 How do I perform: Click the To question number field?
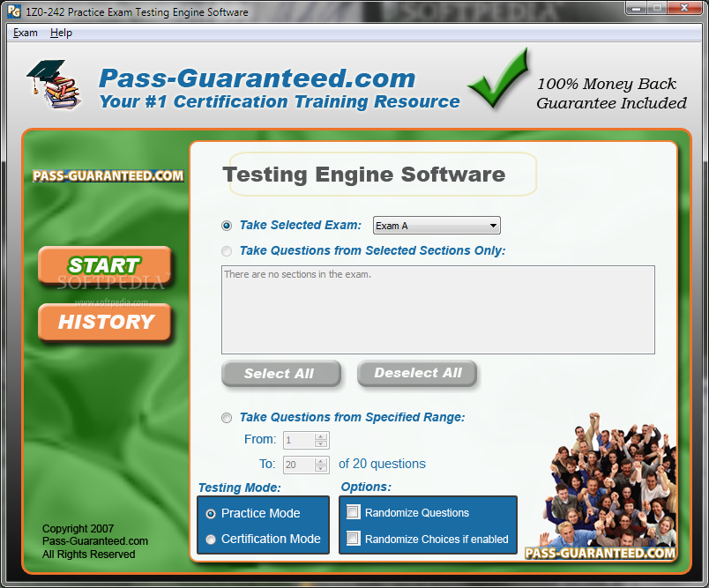coord(299,465)
